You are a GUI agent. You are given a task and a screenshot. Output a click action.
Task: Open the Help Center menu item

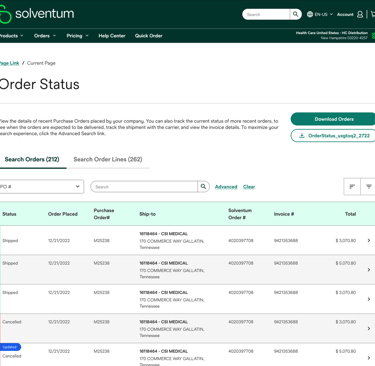[112, 36]
